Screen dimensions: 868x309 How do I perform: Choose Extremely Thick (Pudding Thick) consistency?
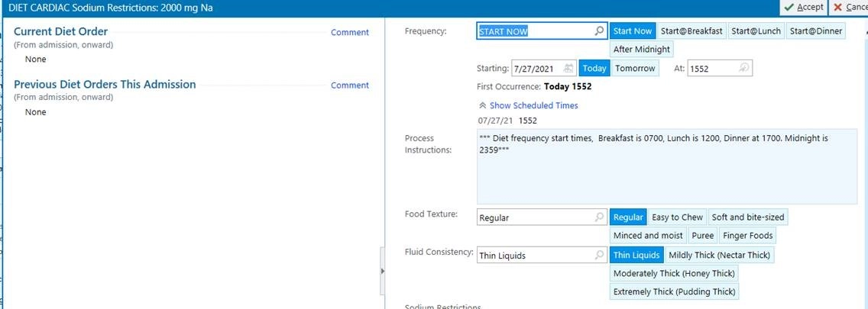[x=674, y=291]
